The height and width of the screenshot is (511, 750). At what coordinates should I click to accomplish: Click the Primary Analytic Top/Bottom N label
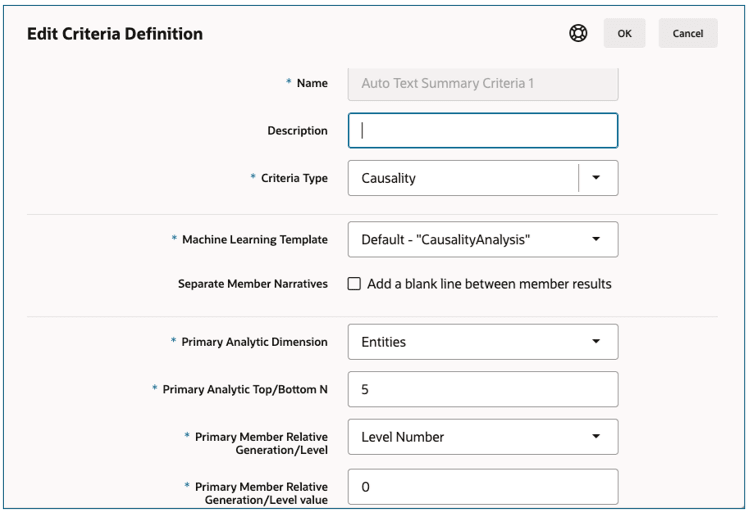[x=245, y=389]
